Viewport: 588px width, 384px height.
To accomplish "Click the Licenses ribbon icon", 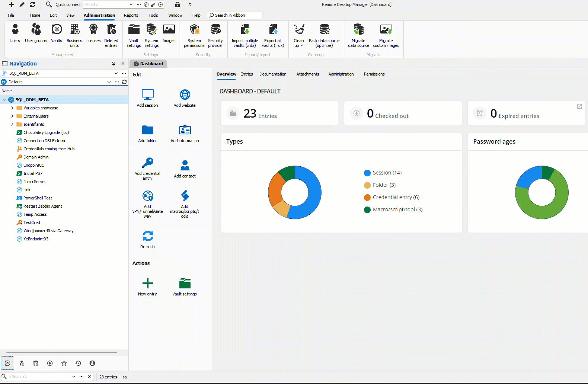I will 93,33.
